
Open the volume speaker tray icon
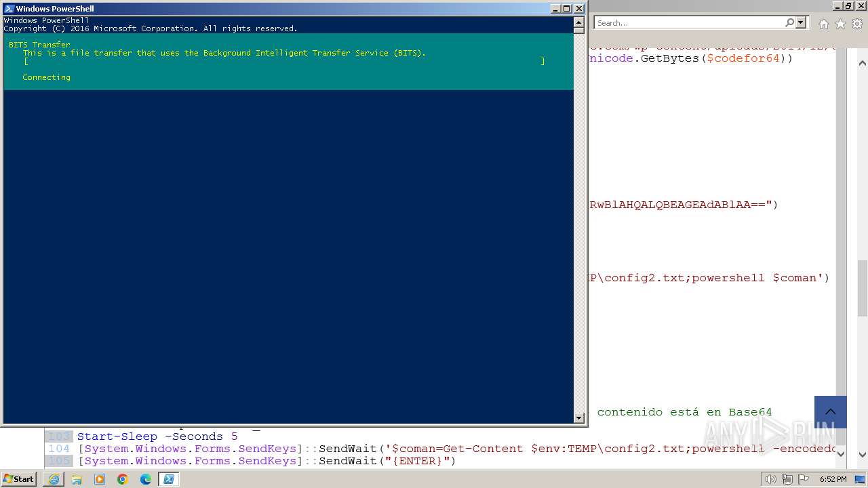click(770, 479)
